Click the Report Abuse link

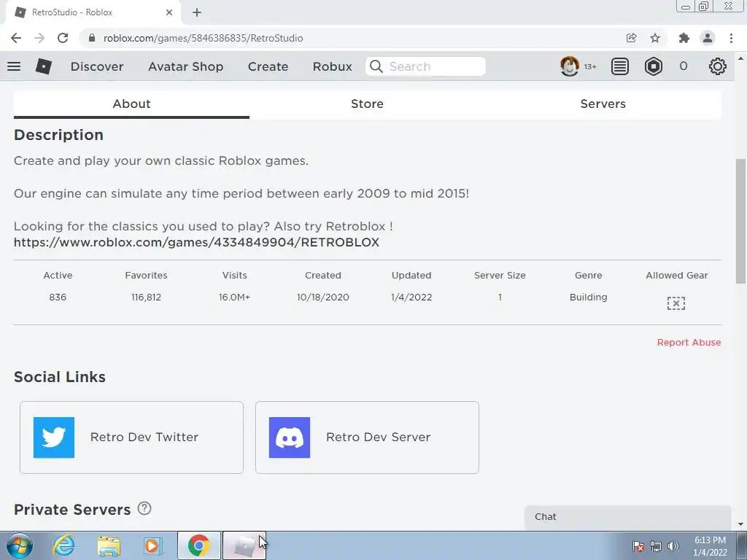689,343
